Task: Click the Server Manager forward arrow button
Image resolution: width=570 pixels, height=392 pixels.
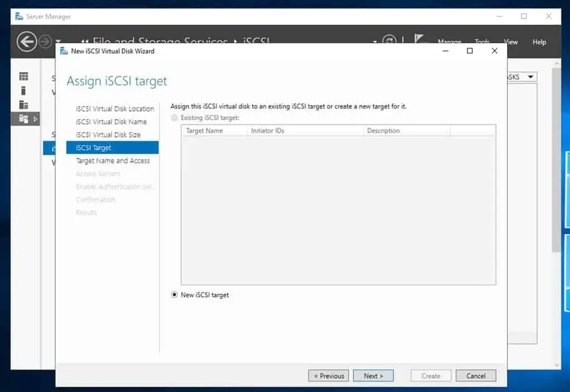Action: coord(45,42)
